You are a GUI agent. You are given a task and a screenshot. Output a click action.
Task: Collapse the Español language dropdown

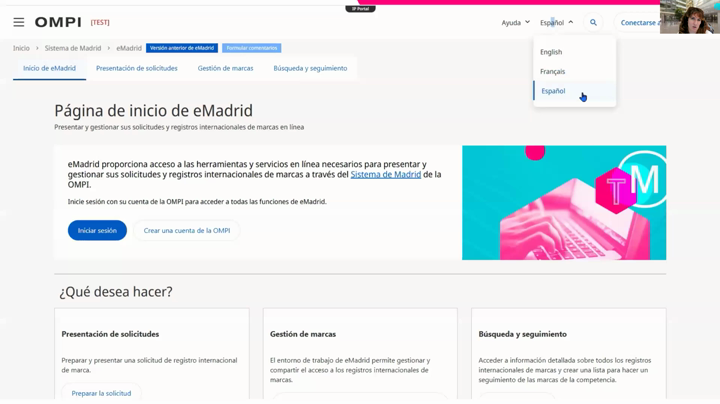[557, 22]
